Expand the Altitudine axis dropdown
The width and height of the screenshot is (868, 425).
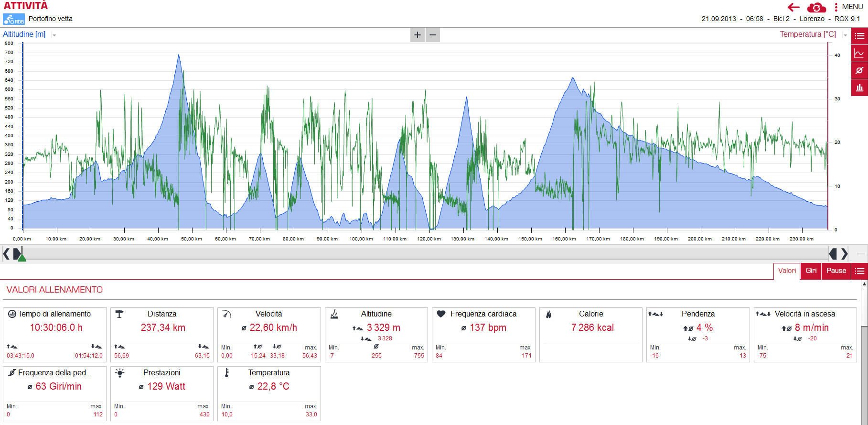click(x=54, y=35)
